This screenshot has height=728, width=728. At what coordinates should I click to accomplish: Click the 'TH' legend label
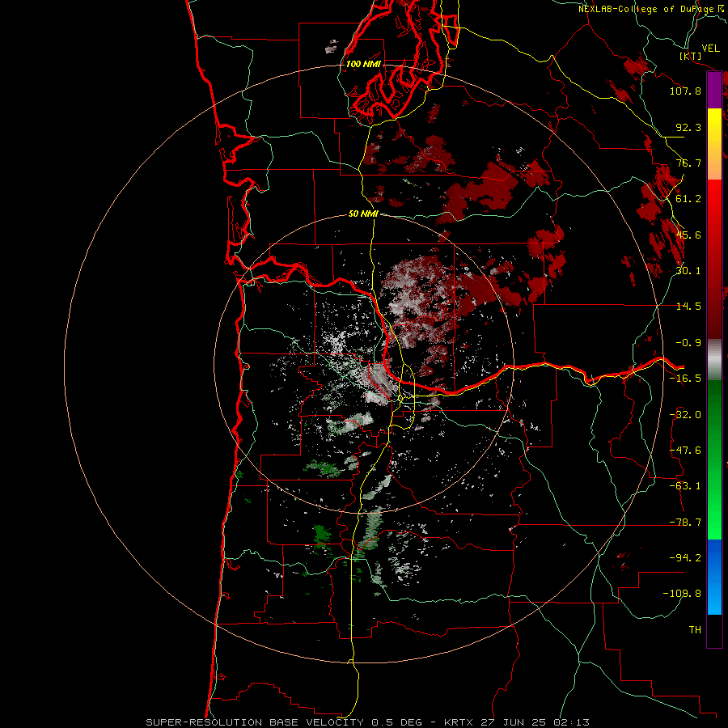pos(695,630)
